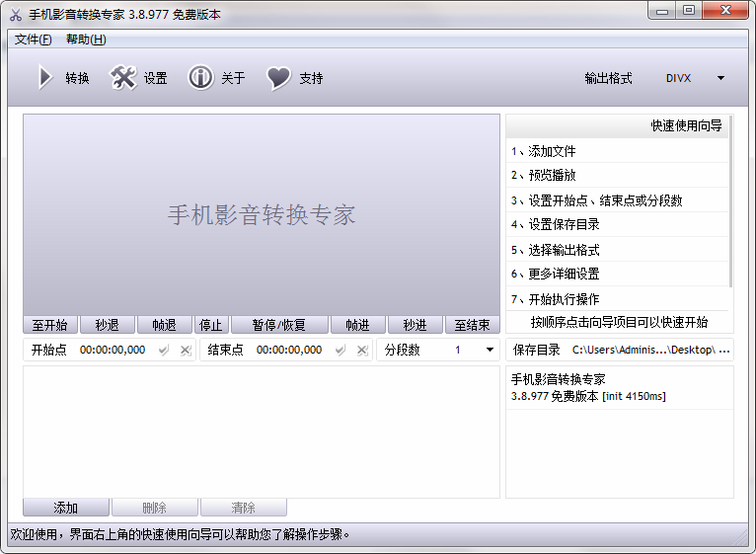Clear 开始点 with its X icon

[186, 350]
